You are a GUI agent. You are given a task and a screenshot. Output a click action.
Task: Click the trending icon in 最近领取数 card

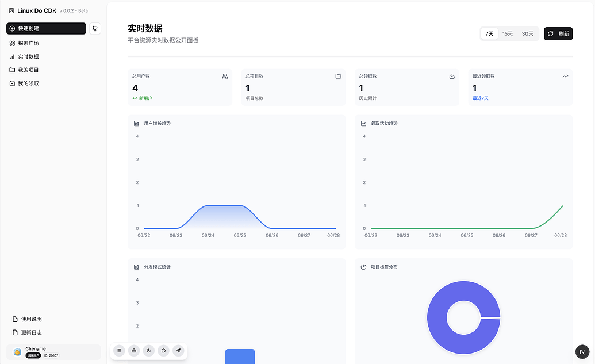pos(566,76)
